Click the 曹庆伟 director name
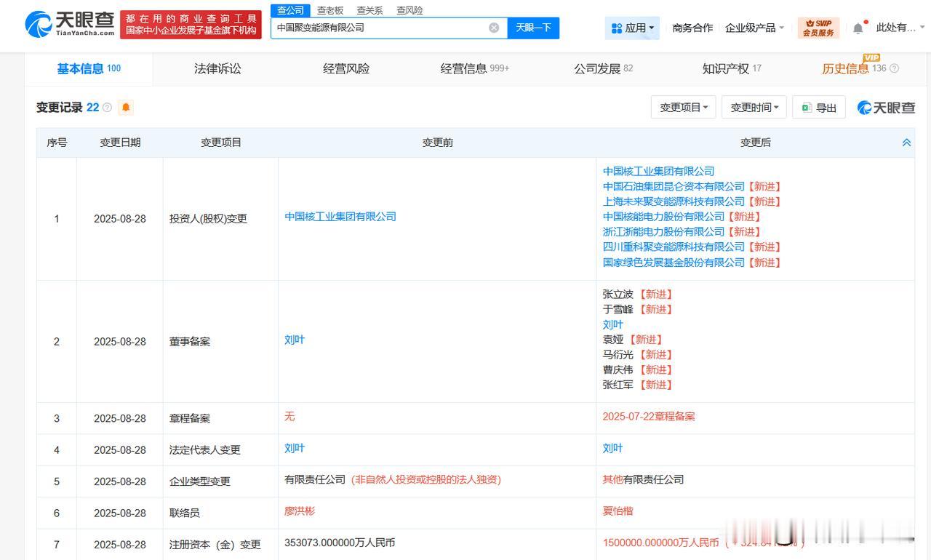 point(618,370)
